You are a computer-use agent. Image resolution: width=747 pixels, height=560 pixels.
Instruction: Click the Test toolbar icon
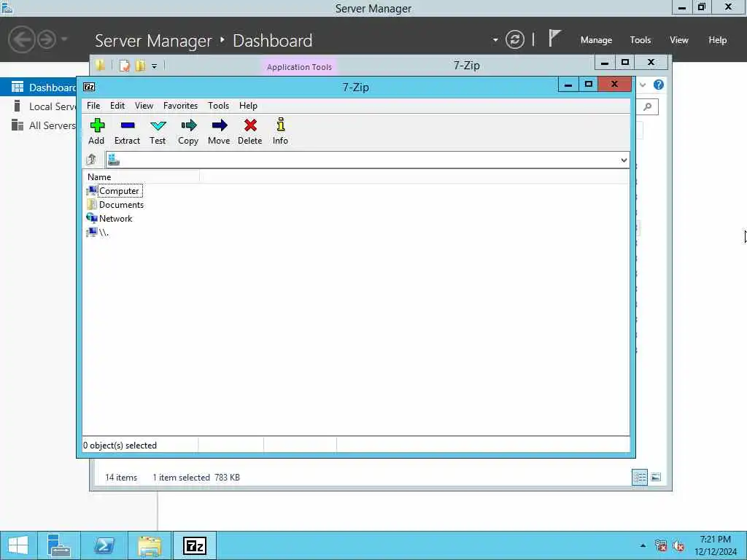tap(158, 131)
